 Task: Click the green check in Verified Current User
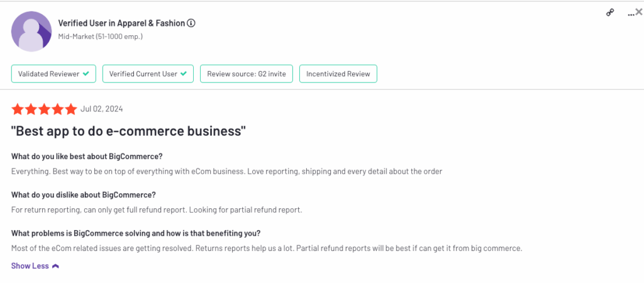coord(184,74)
